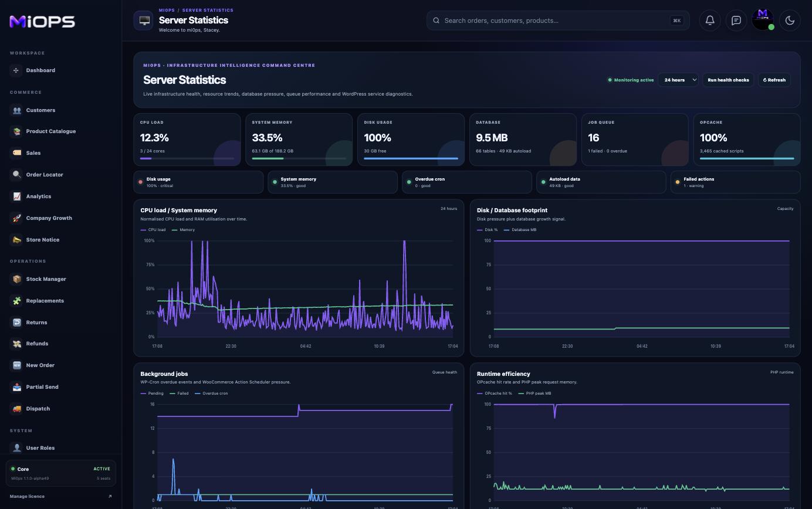Toggle the Overdue cron legend series
The width and height of the screenshot is (812, 509).
211,393
